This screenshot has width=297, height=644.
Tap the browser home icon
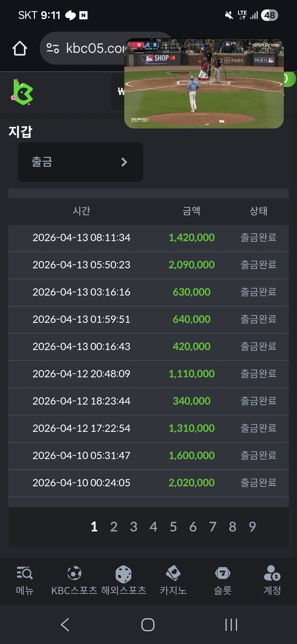20,48
